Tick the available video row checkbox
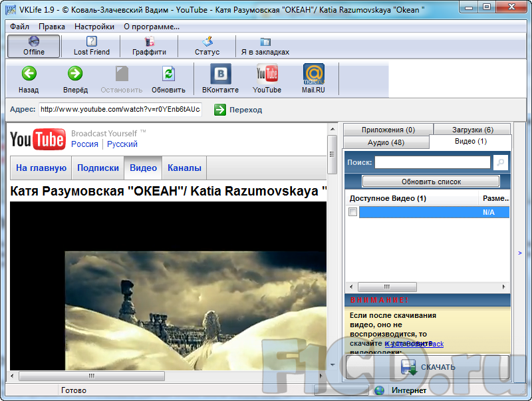Screen dimensions: 532x401 (x=353, y=212)
